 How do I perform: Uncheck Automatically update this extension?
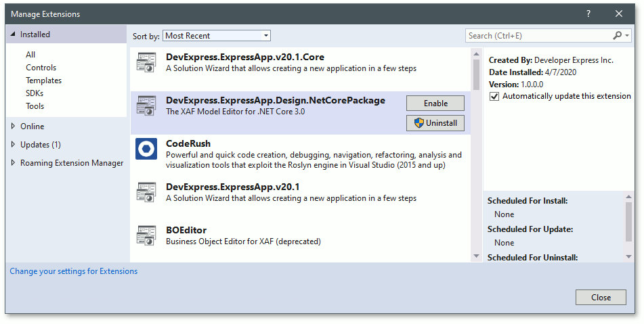point(494,96)
